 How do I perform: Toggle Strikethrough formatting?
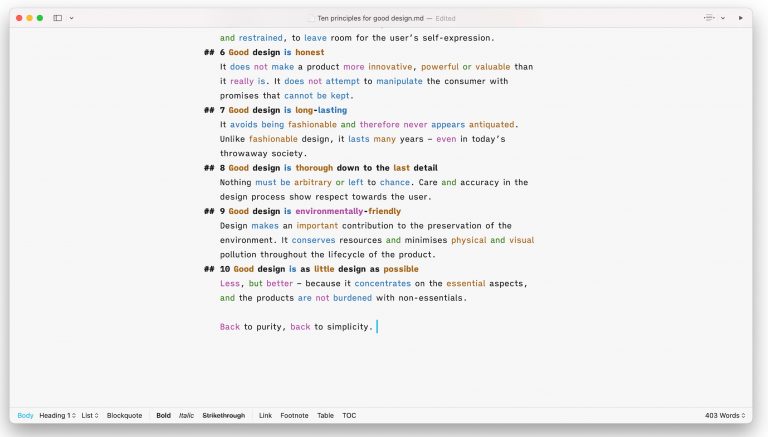pyautogui.click(x=224, y=415)
